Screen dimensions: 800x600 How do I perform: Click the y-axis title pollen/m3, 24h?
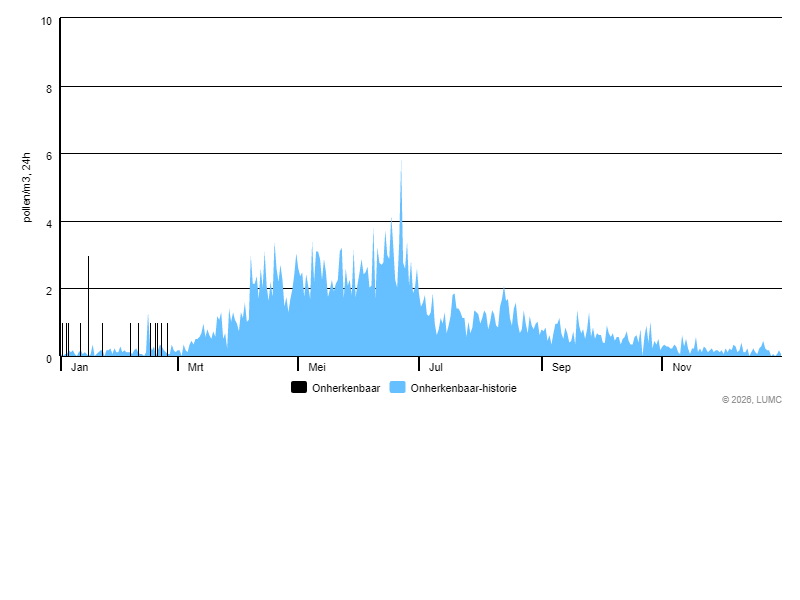point(27,187)
